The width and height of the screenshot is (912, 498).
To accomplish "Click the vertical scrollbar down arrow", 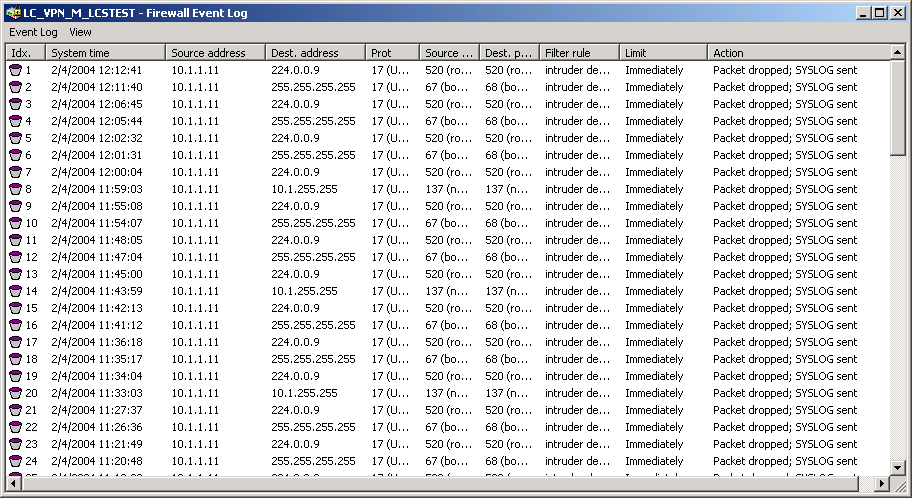I will (898, 467).
